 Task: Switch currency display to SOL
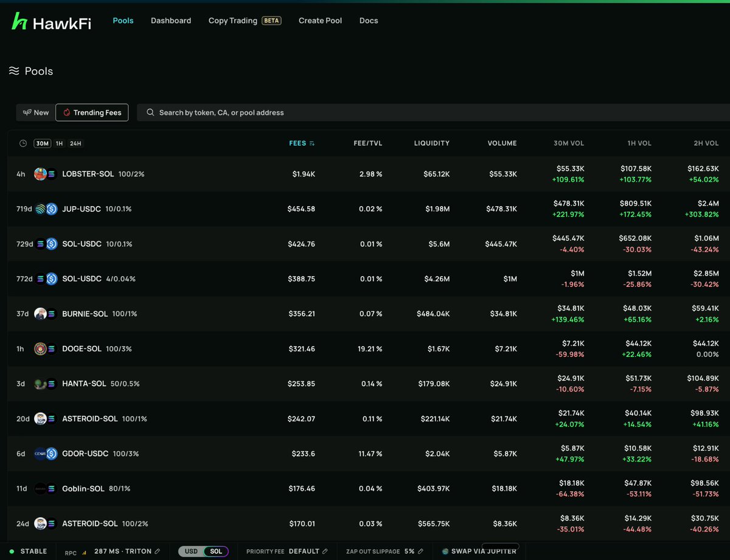click(x=216, y=551)
